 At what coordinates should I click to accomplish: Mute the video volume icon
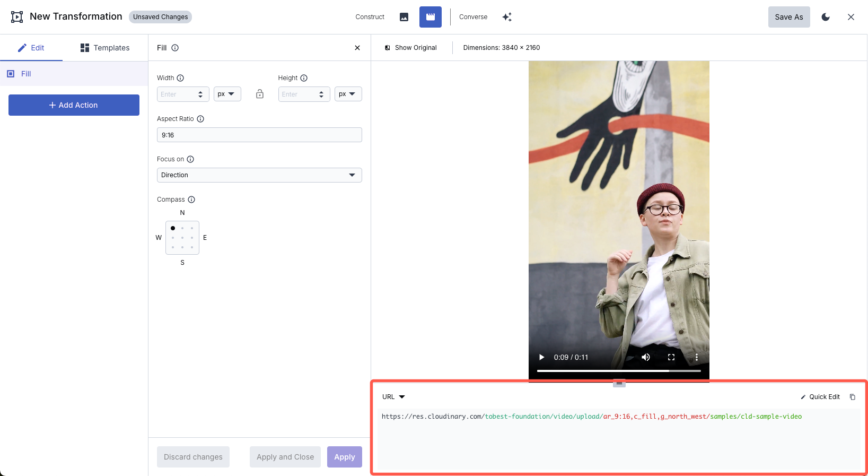click(646, 357)
